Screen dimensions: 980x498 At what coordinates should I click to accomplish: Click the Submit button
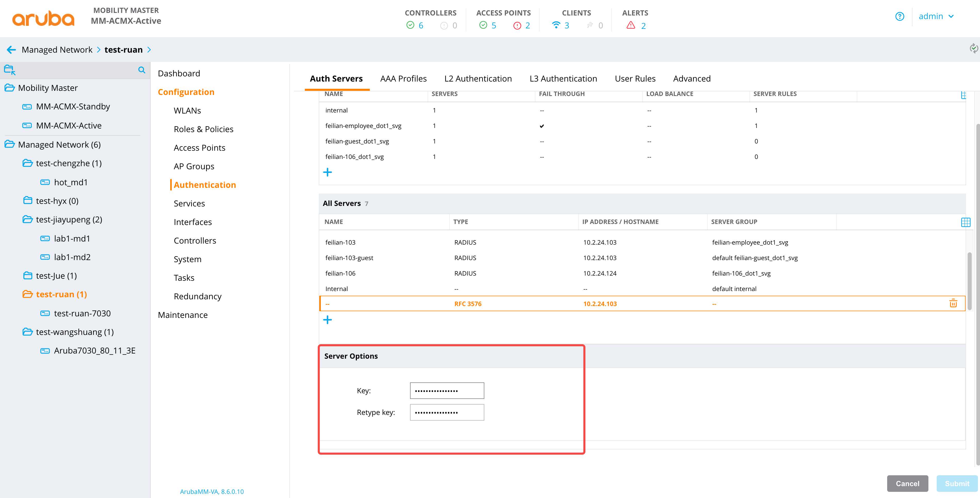pyautogui.click(x=957, y=484)
